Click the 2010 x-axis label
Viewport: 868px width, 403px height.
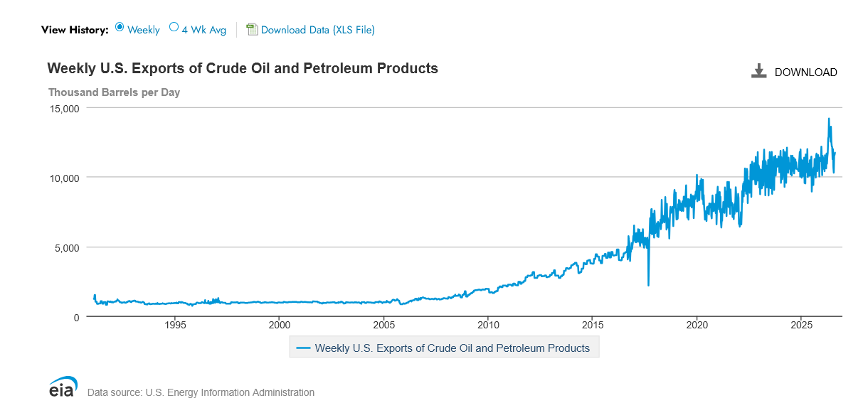click(x=488, y=325)
